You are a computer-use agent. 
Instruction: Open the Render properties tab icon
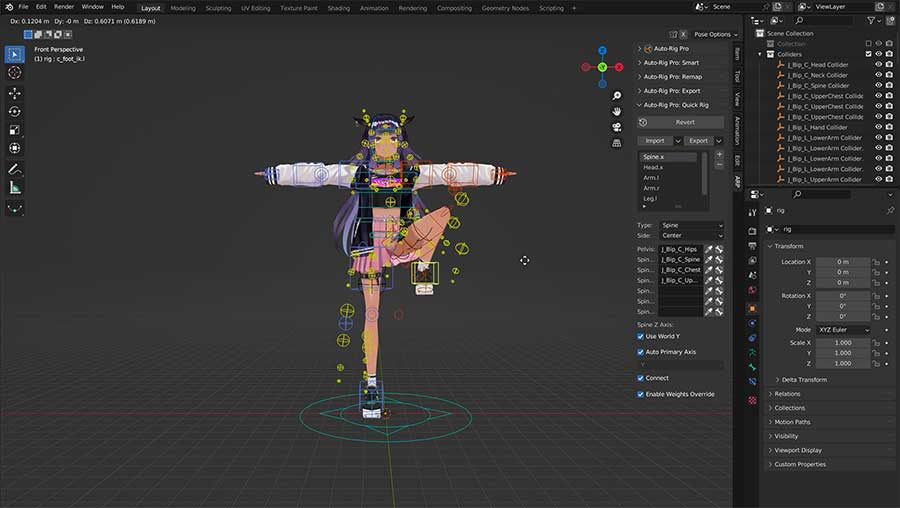(752, 231)
